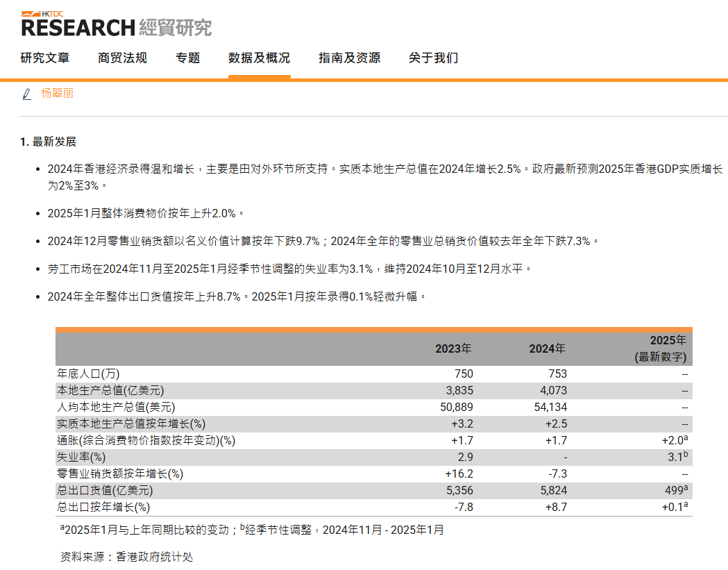The width and height of the screenshot is (728, 570).
Task: Click the pencil icon beside 杨翠丽
Action: tap(26, 93)
